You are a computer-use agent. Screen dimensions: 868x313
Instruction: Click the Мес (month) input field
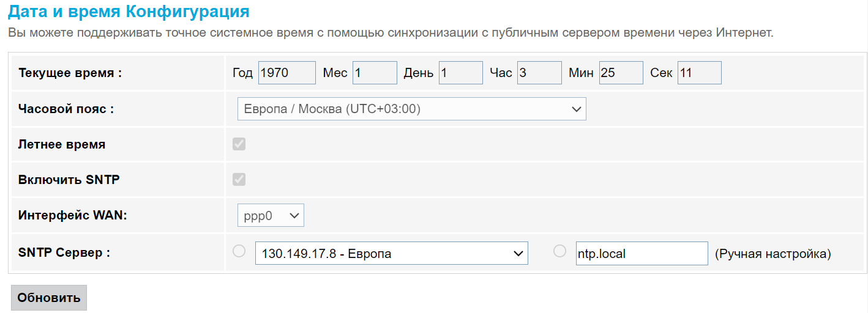click(375, 73)
